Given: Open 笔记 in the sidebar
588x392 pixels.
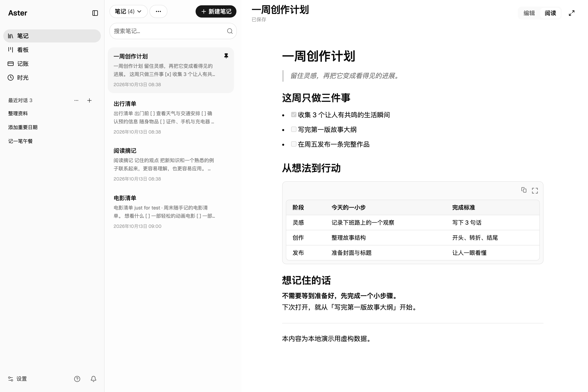Looking at the screenshot, I should (x=52, y=36).
